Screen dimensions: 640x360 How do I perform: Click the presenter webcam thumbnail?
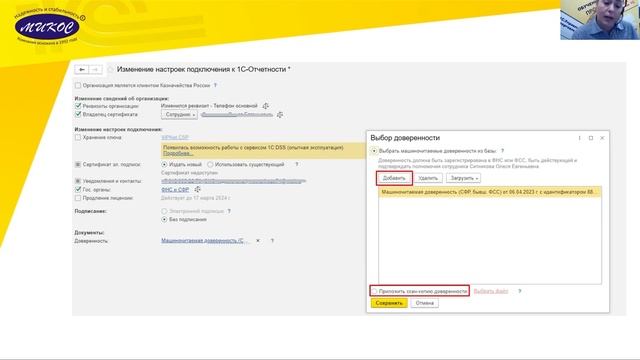click(x=600, y=20)
